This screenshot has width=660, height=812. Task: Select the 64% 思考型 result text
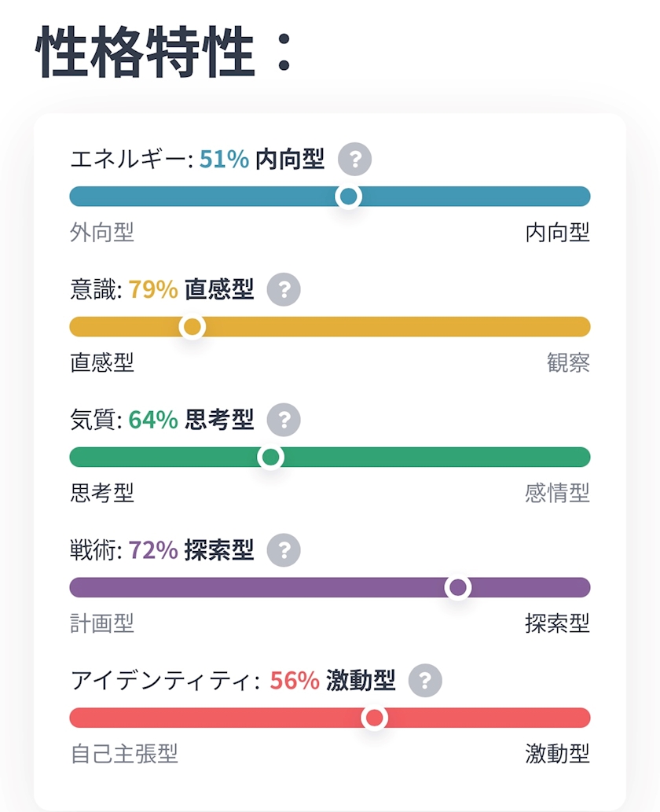(x=191, y=420)
